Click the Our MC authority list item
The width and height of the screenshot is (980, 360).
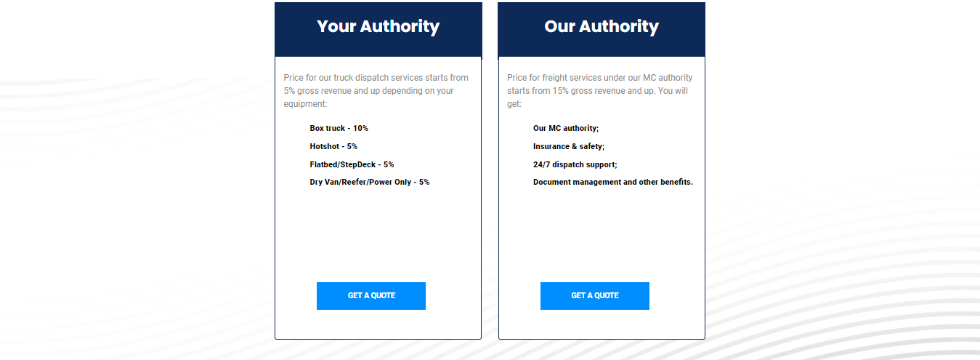click(566, 128)
